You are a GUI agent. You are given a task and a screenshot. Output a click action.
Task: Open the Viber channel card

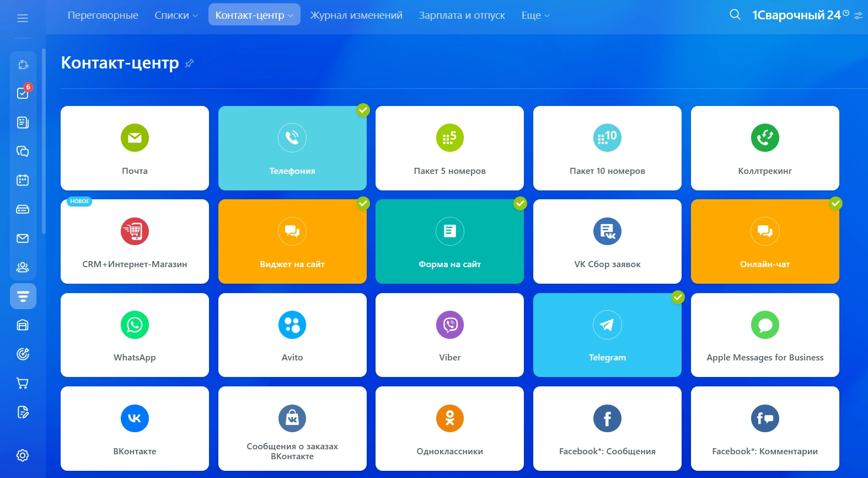click(449, 335)
